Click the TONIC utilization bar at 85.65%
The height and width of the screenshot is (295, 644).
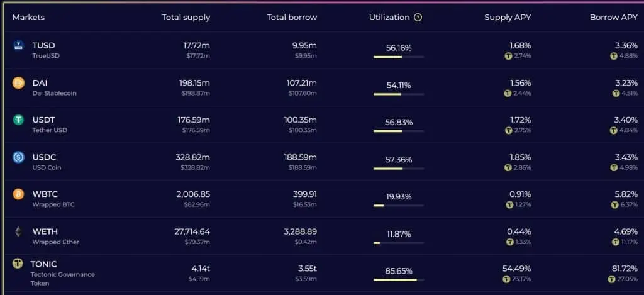399,280
